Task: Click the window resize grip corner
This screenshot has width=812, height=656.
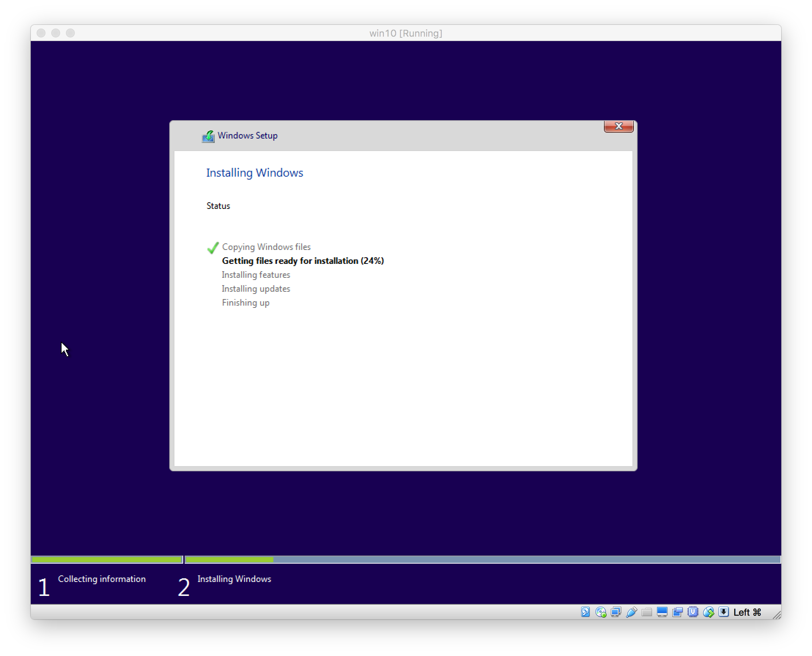Action: 777,615
